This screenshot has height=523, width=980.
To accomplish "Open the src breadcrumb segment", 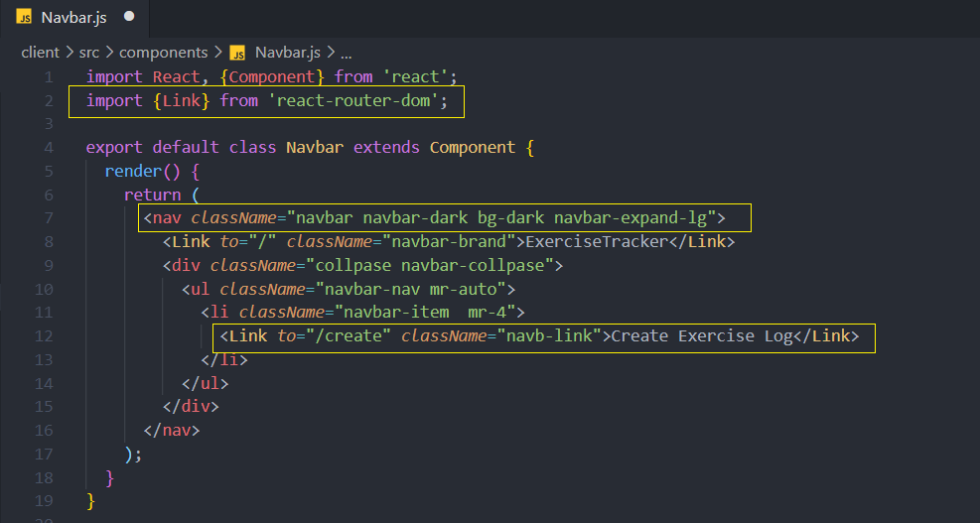I will [x=89, y=53].
